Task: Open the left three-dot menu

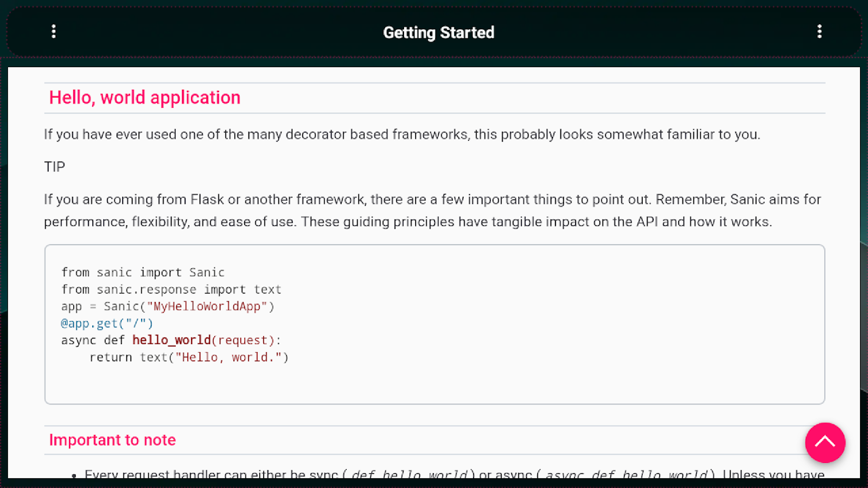Action: (54, 32)
